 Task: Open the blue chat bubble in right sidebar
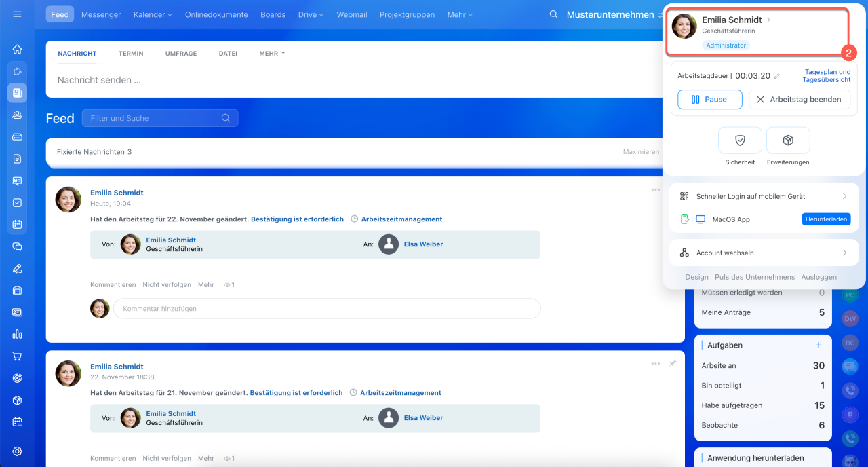pos(850,367)
